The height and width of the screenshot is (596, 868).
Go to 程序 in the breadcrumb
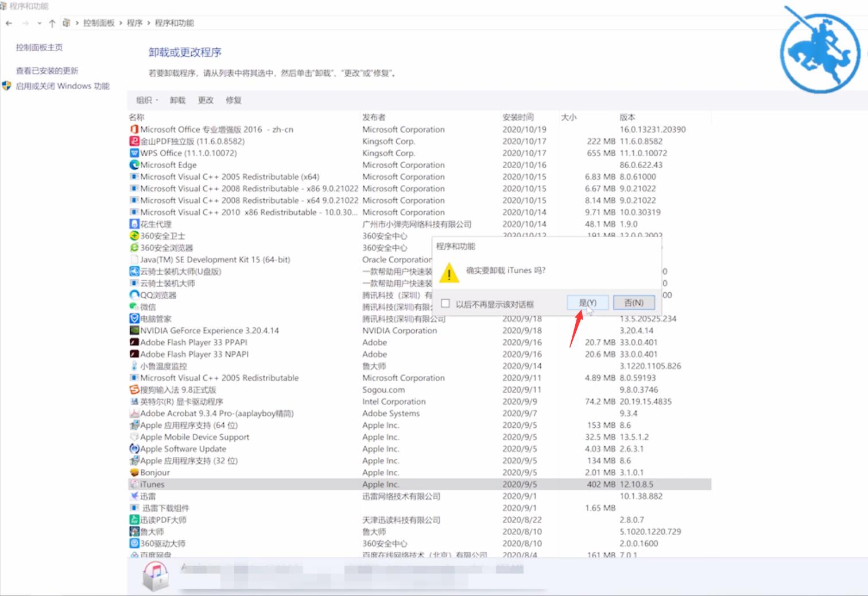135,23
